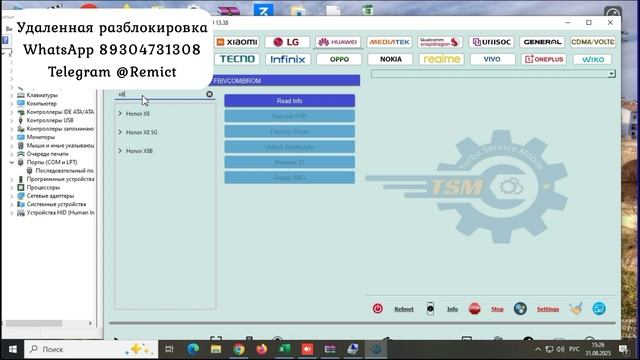Open the Windows Start menu

13,349
